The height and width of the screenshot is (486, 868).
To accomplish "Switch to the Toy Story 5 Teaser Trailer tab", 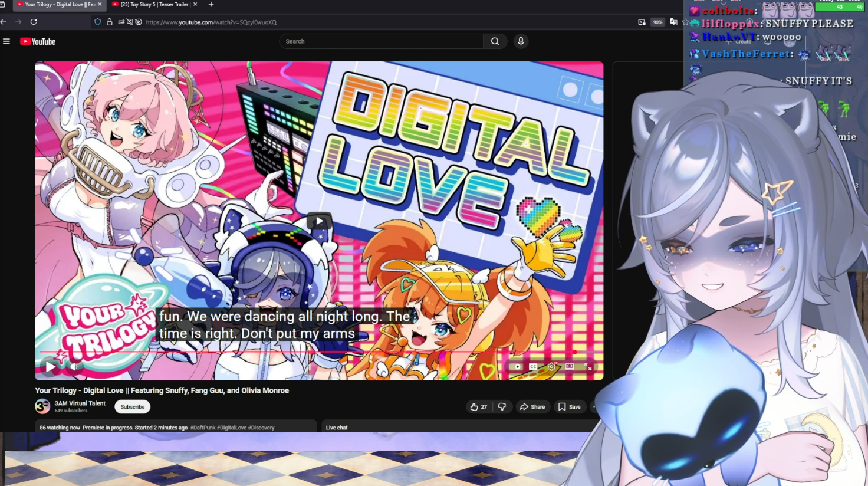I will [154, 4].
